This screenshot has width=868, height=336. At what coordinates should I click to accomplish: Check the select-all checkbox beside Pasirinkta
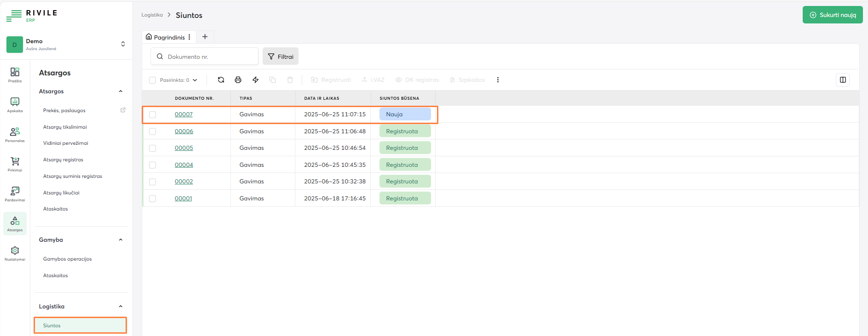(x=153, y=80)
